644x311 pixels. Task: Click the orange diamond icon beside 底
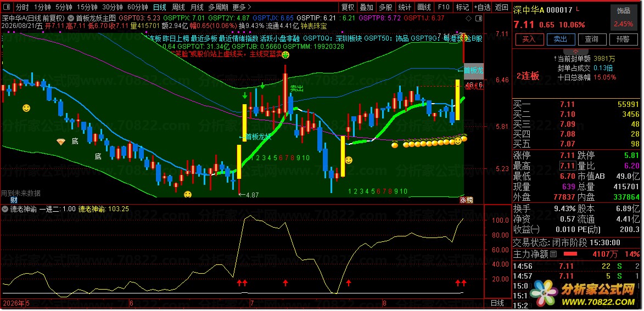pos(61,142)
